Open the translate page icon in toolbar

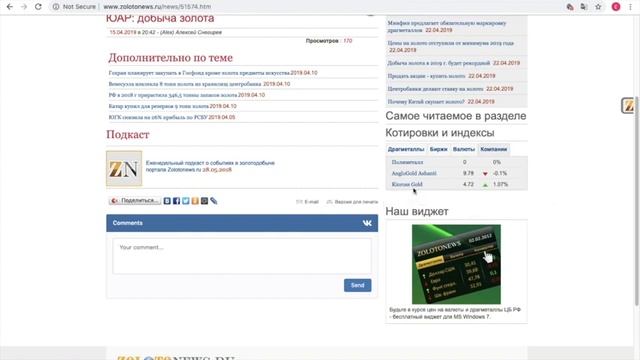click(x=584, y=7)
